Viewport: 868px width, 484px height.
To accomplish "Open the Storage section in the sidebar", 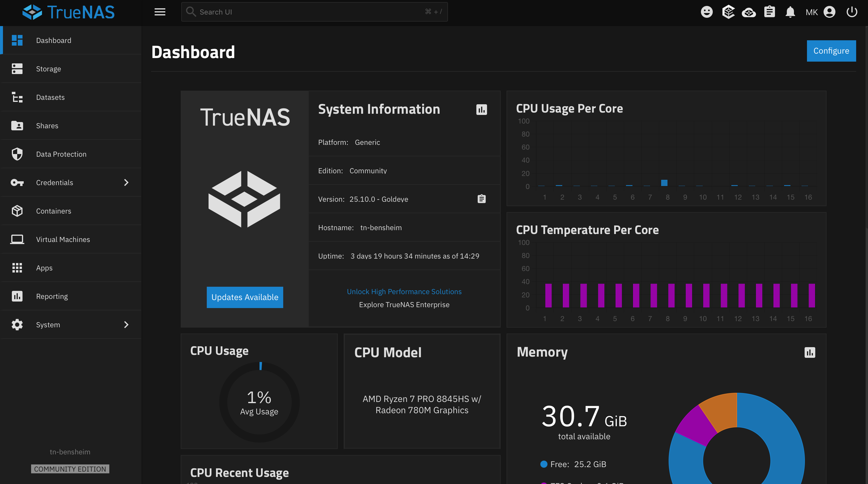I will pyautogui.click(x=49, y=69).
